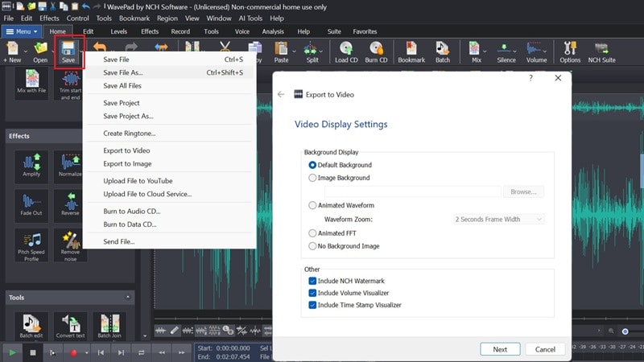Toggle loop playback button
Image resolution: width=644 pixels, height=362 pixels.
click(142, 352)
